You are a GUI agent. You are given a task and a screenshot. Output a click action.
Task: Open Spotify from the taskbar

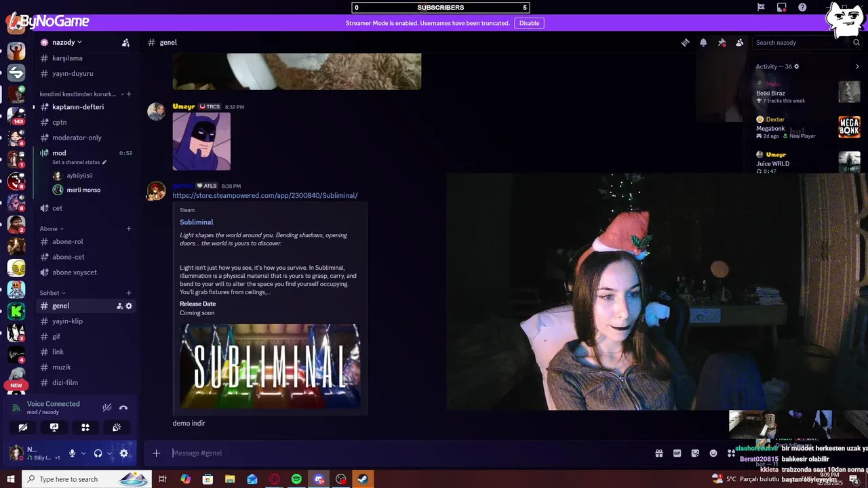coord(296,479)
